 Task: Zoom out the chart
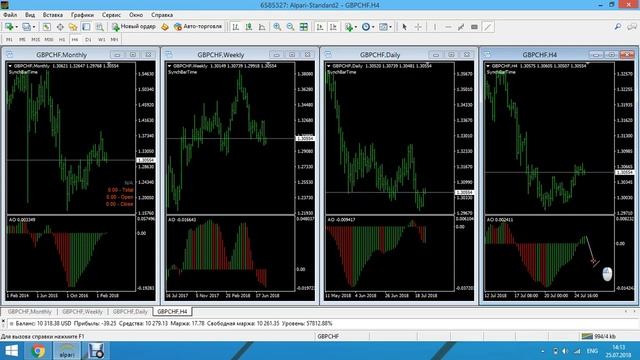click(x=290, y=27)
